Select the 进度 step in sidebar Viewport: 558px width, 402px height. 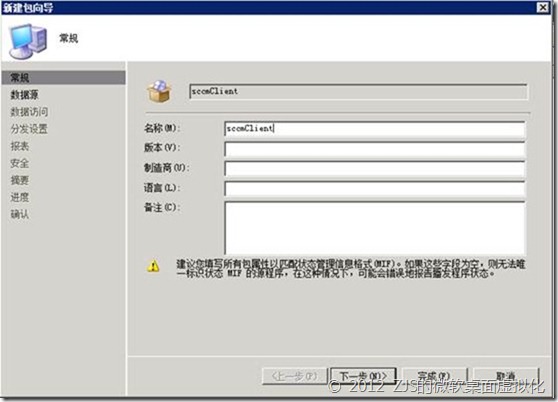coord(20,197)
